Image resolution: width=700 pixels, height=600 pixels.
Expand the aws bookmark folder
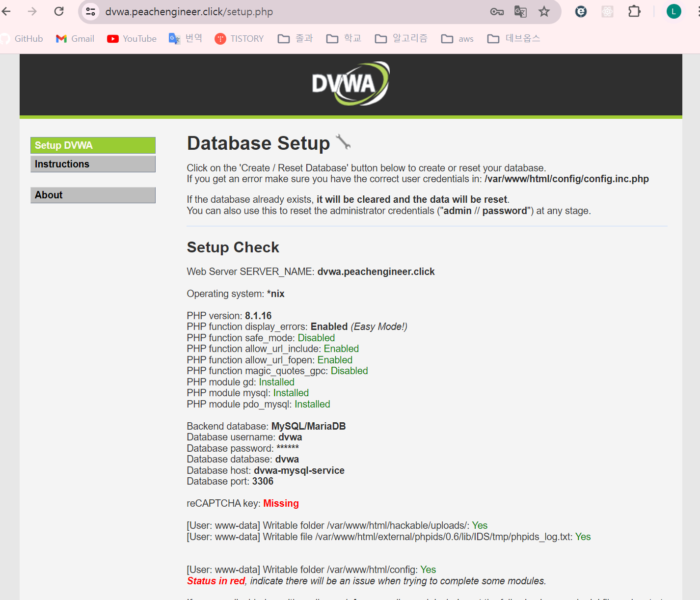457,39
